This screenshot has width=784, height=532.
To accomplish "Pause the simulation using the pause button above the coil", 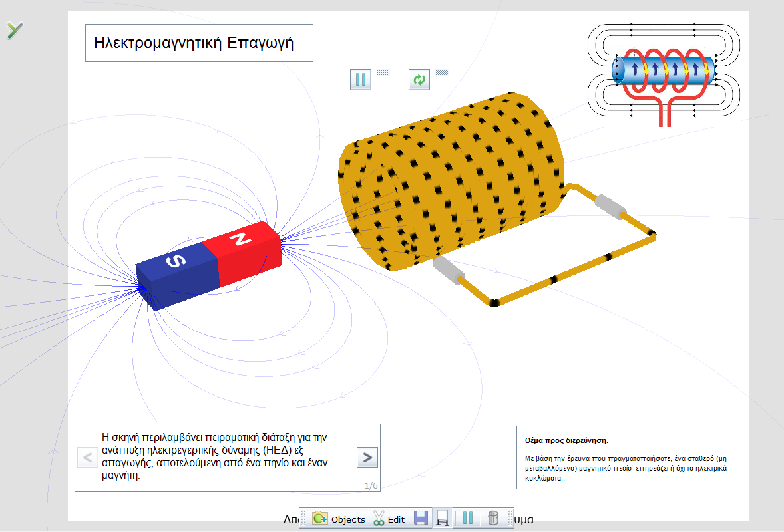I will point(361,80).
